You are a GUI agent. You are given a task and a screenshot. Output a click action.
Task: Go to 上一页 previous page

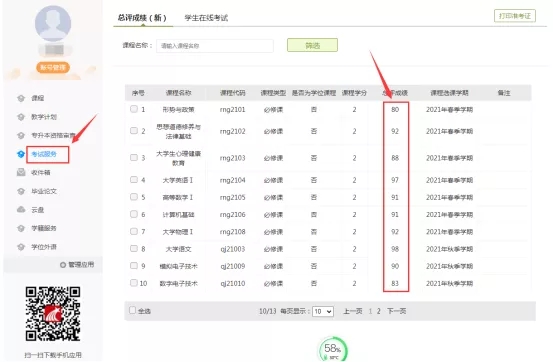(x=353, y=311)
